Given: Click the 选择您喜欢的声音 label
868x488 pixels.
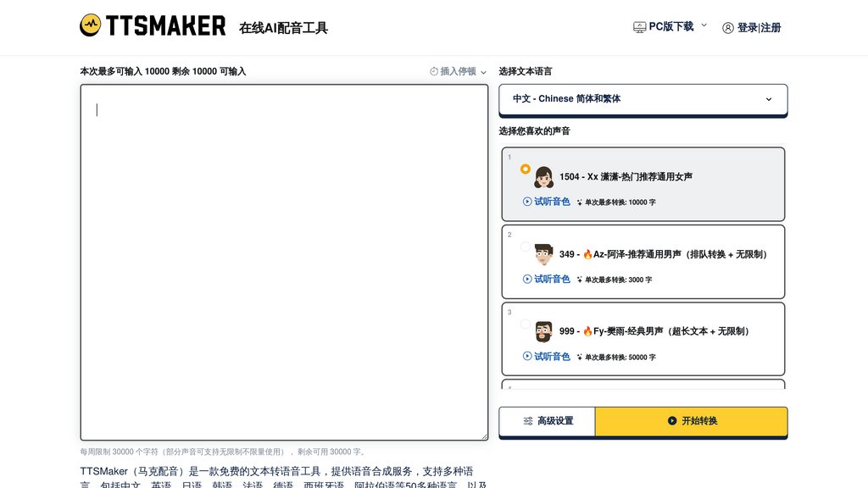Looking at the screenshot, I should pyautogui.click(x=534, y=131).
